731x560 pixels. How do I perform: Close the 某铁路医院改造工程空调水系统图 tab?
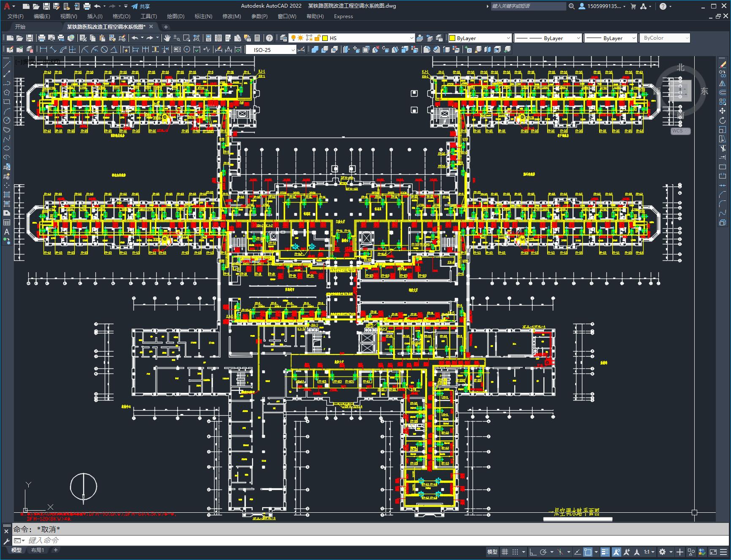click(152, 27)
